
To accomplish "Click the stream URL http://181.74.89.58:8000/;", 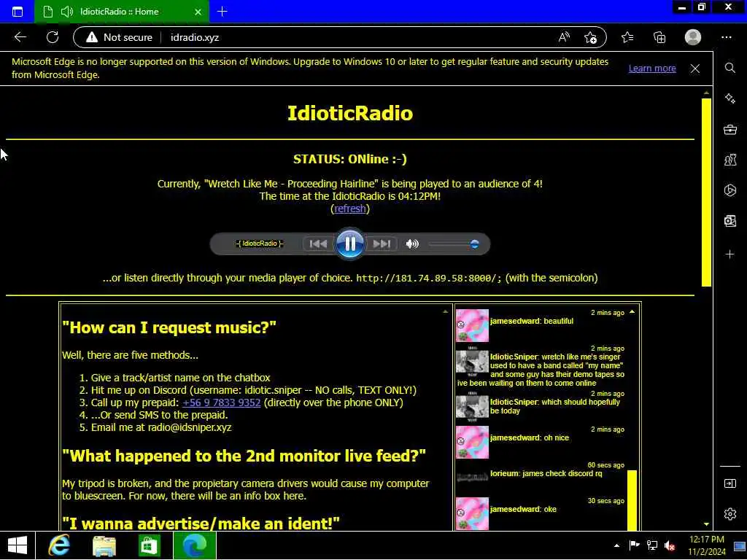I will point(429,278).
